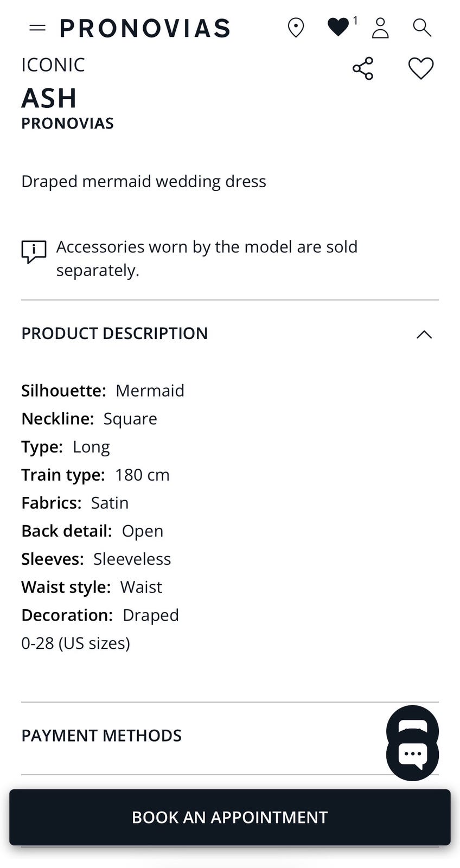Open search with the magnifier icon
The height and width of the screenshot is (868, 460).
pos(421,28)
